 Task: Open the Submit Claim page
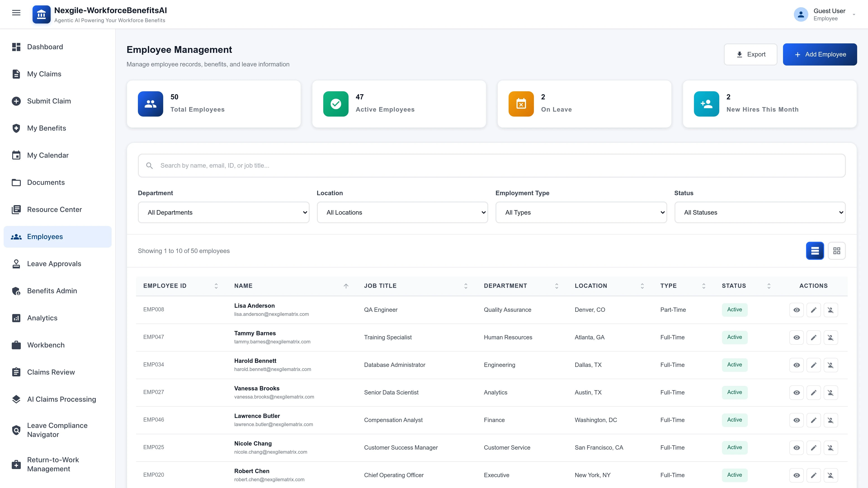pos(49,101)
